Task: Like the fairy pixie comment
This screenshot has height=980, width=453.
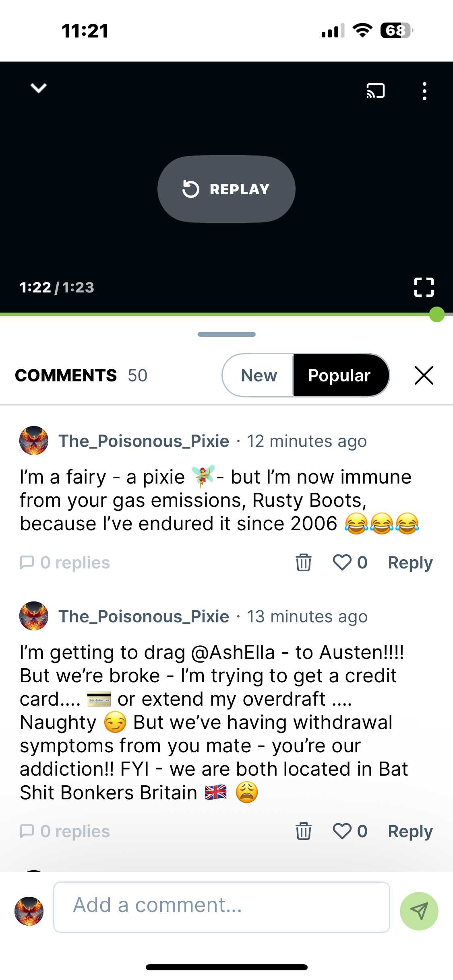Action: tap(342, 562)
